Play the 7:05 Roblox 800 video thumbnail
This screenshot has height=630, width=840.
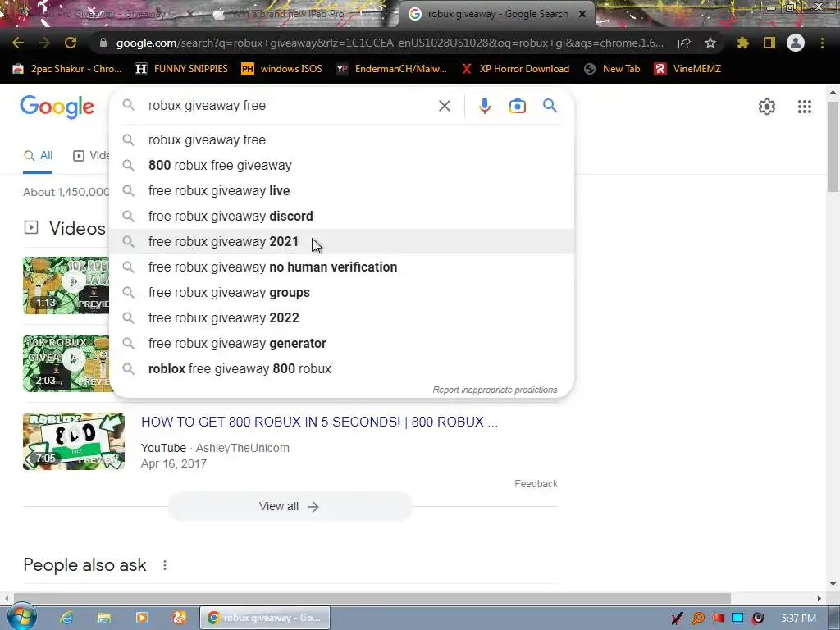tap(73, 441)
